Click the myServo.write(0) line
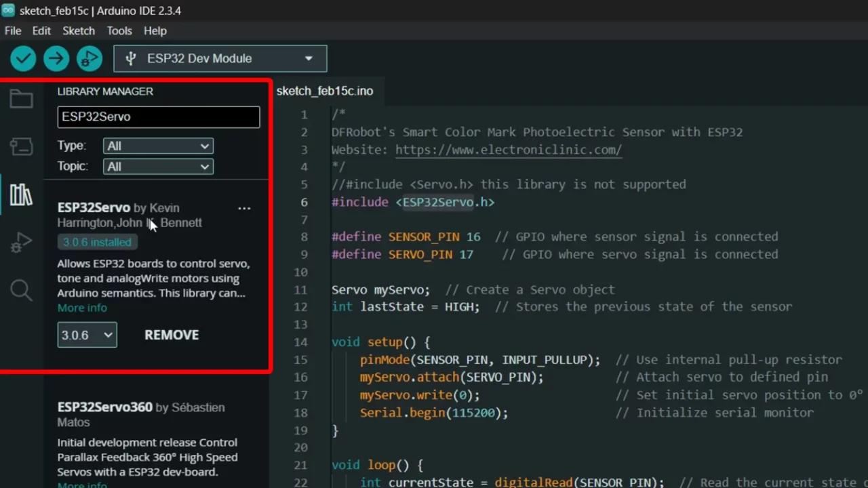The width and height of the screenshot is (868, 488). (611, 395)
